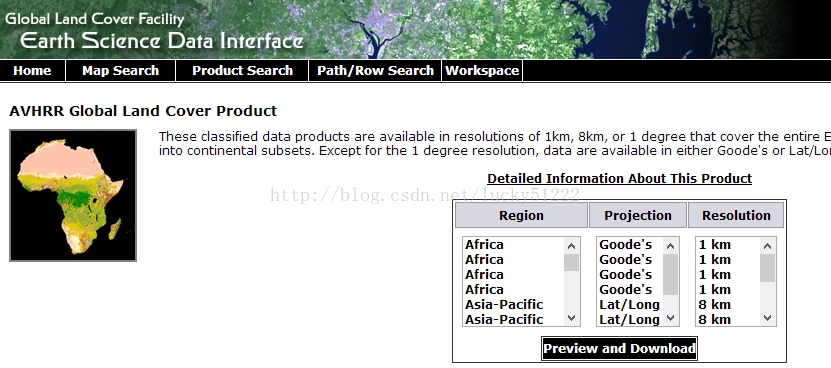Click Region list scroll down arrow

571,318
